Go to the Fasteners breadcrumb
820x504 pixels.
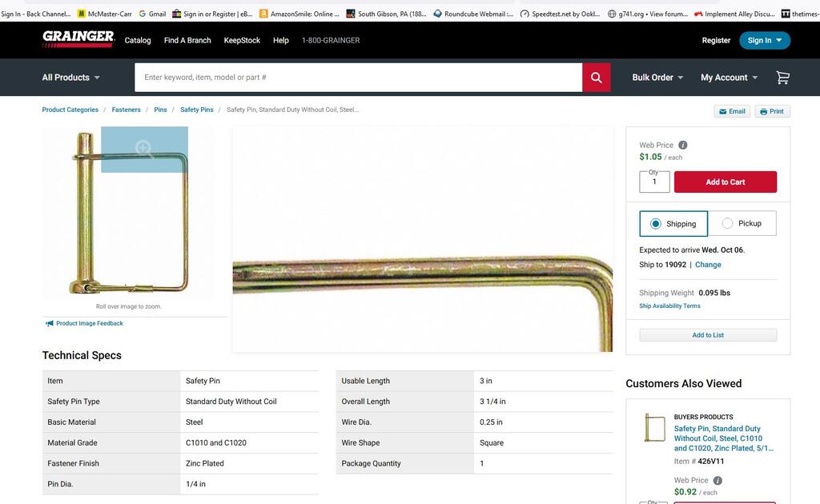click(126, 110)
